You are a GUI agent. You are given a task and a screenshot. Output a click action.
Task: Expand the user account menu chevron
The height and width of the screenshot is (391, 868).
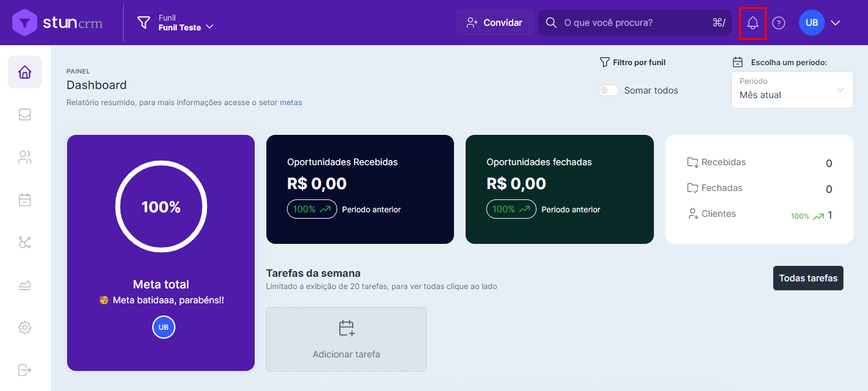pos(836,23)
